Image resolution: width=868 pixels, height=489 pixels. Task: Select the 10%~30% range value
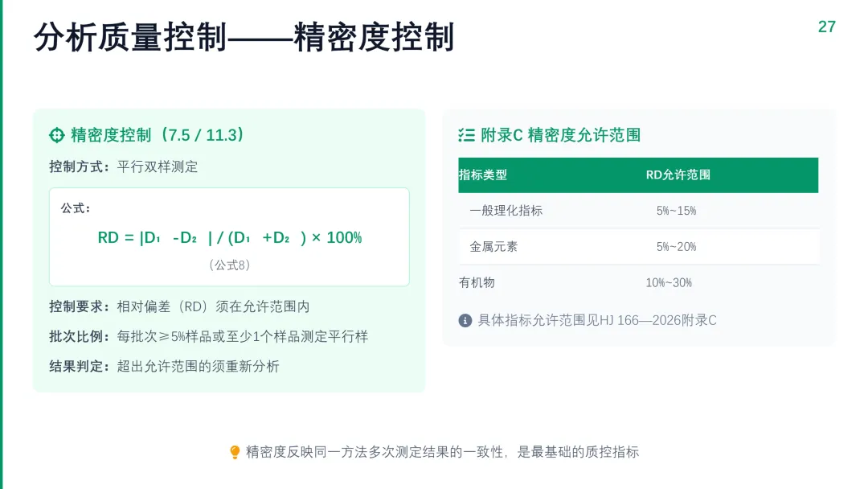point(669,283)
